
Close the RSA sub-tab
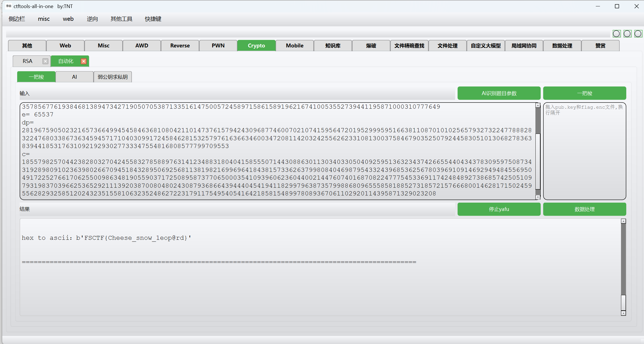point(45,61)
